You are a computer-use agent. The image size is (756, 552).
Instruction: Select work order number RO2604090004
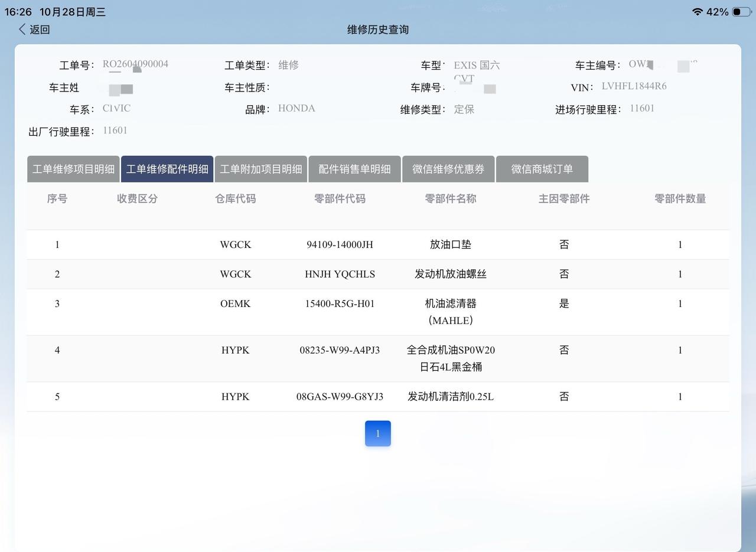135,64
